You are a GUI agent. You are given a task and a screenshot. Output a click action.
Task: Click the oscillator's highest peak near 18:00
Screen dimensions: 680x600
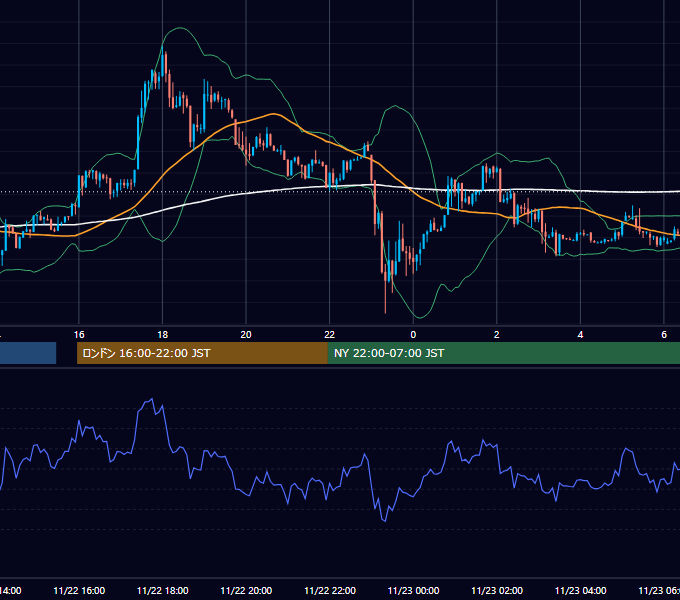[x=151, y=399]
